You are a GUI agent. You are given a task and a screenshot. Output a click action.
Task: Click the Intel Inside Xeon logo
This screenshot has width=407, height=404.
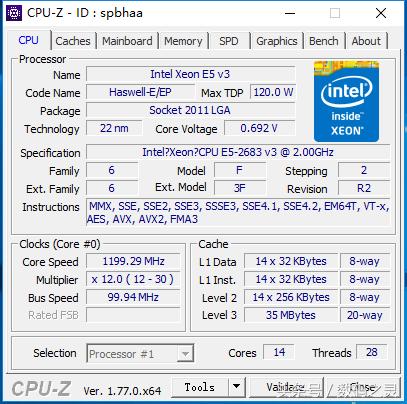pos(346,101)
